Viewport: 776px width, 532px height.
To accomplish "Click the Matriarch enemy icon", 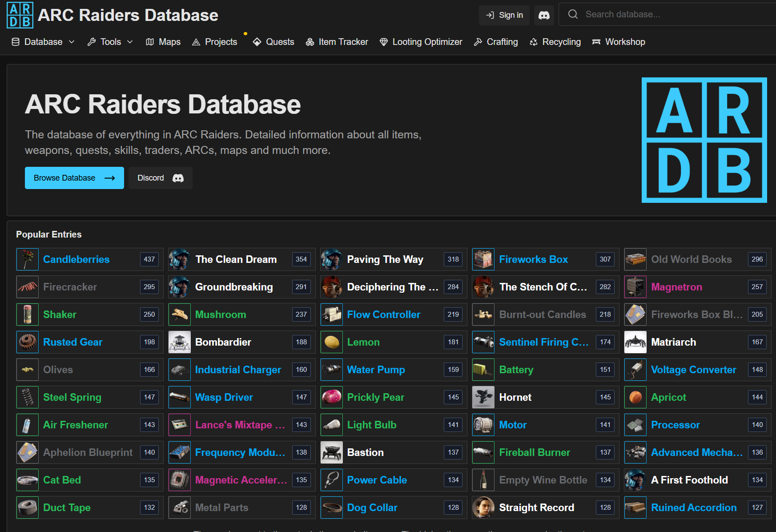I will tap(635, 342).
